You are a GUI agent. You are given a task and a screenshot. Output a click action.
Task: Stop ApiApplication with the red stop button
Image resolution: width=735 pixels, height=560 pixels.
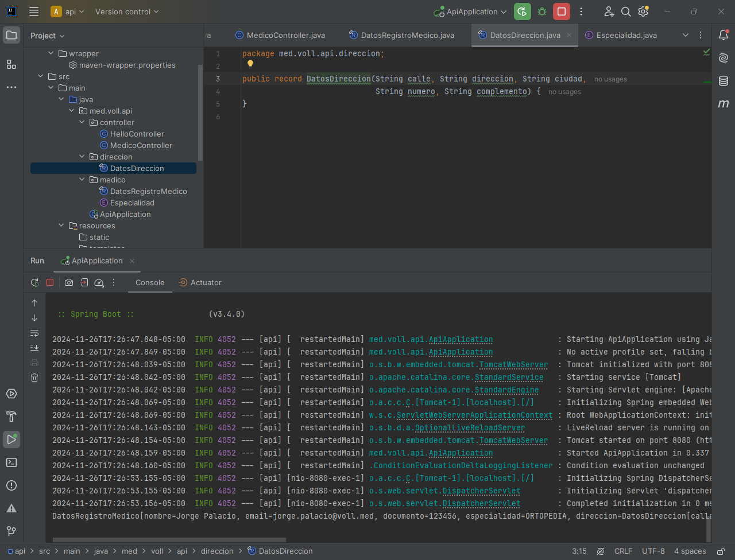562,11
